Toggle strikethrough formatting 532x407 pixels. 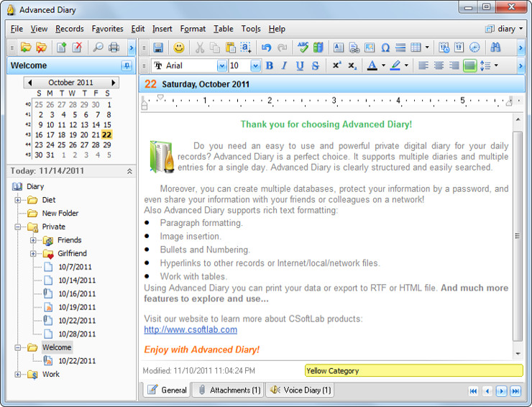point(315,65)
